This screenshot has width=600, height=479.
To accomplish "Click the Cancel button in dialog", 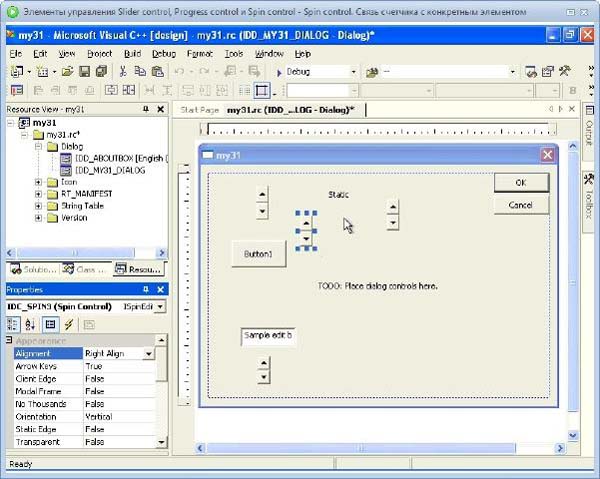I will [x=520, y=205].
